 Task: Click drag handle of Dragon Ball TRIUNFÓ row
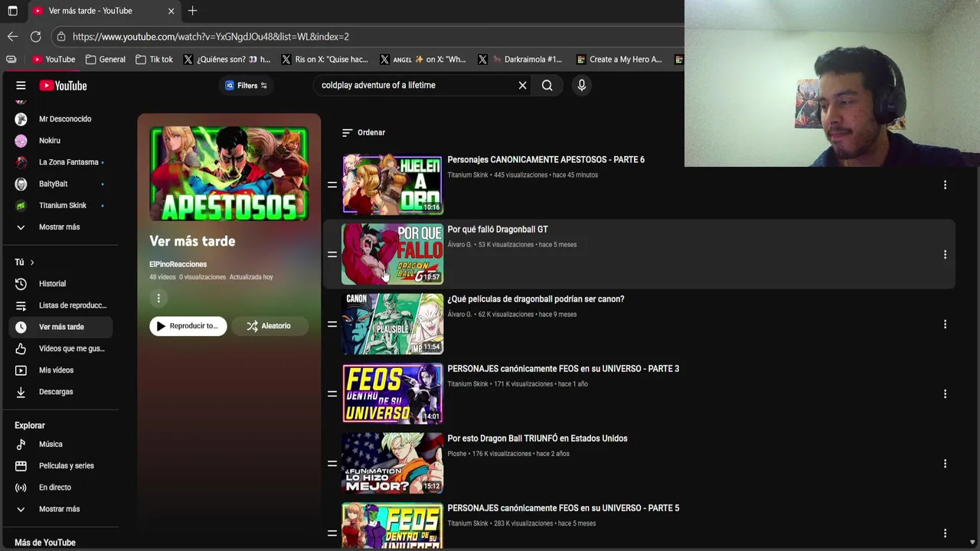[332, 463]
